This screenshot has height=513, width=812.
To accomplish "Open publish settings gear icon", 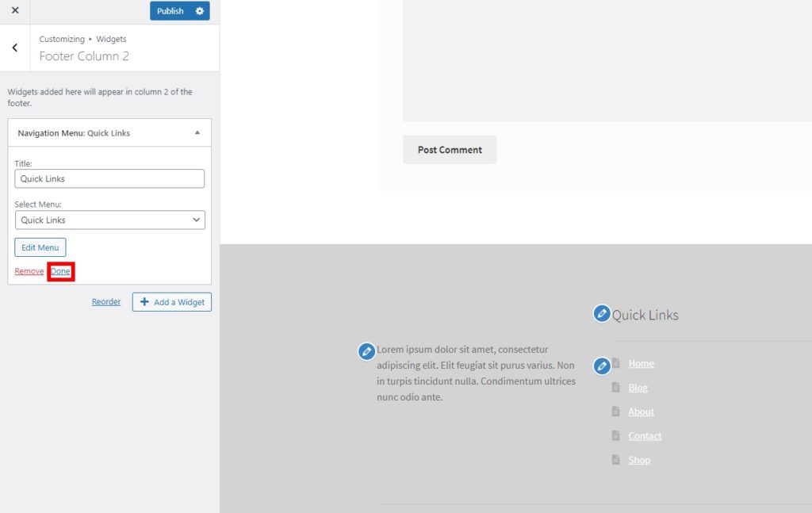I will pyautogui.click(x=199, y=11).
